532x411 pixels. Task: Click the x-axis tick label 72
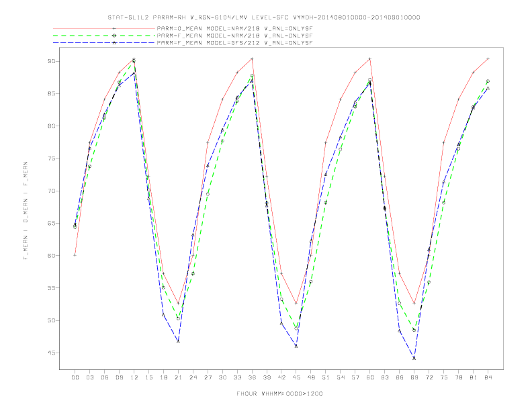429,377
